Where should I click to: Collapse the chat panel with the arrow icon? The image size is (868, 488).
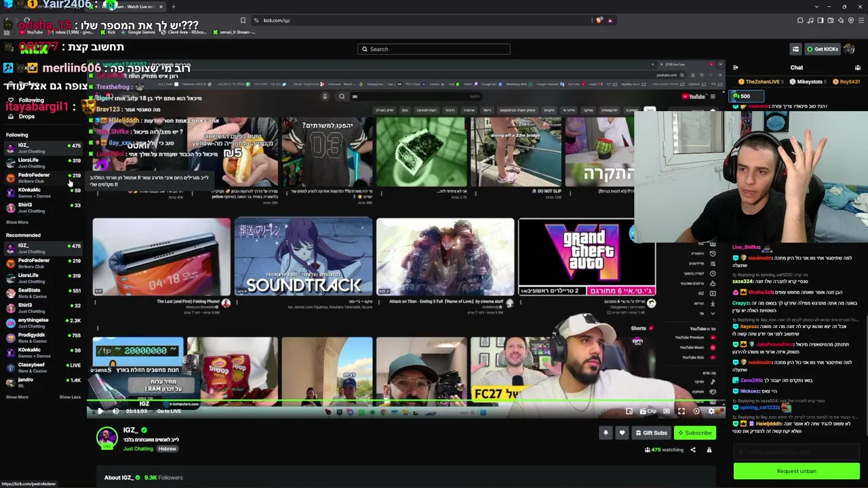tap(736, 68)
